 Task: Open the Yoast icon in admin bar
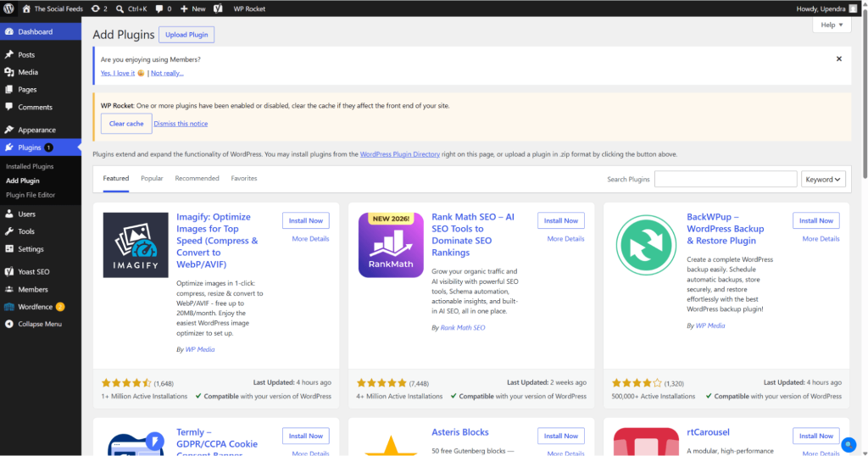218,8
